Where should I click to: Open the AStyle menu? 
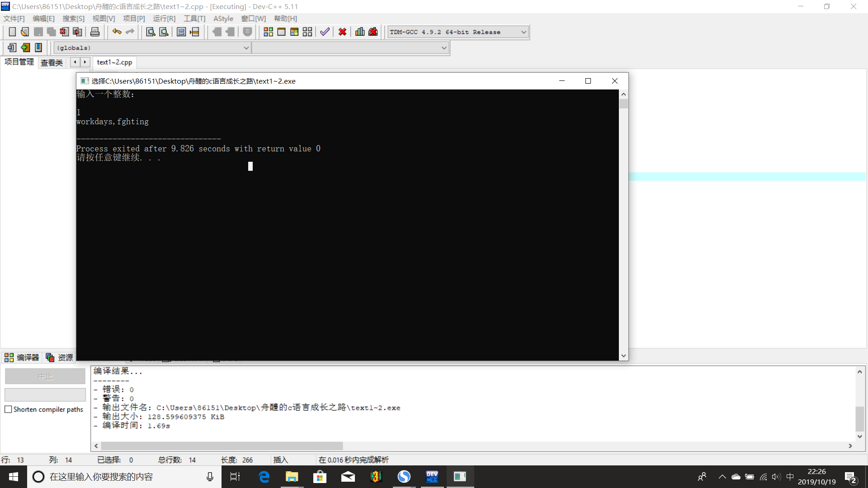(223, 19)
